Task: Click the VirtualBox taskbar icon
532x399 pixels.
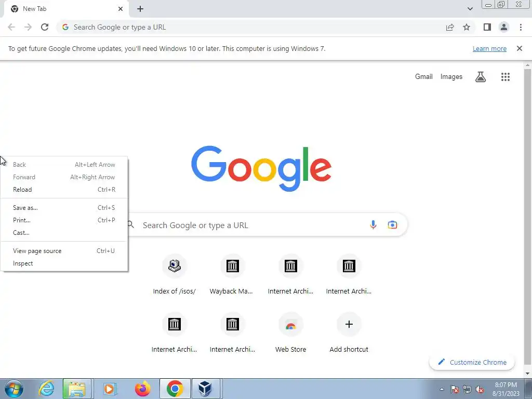Action: 205,389
